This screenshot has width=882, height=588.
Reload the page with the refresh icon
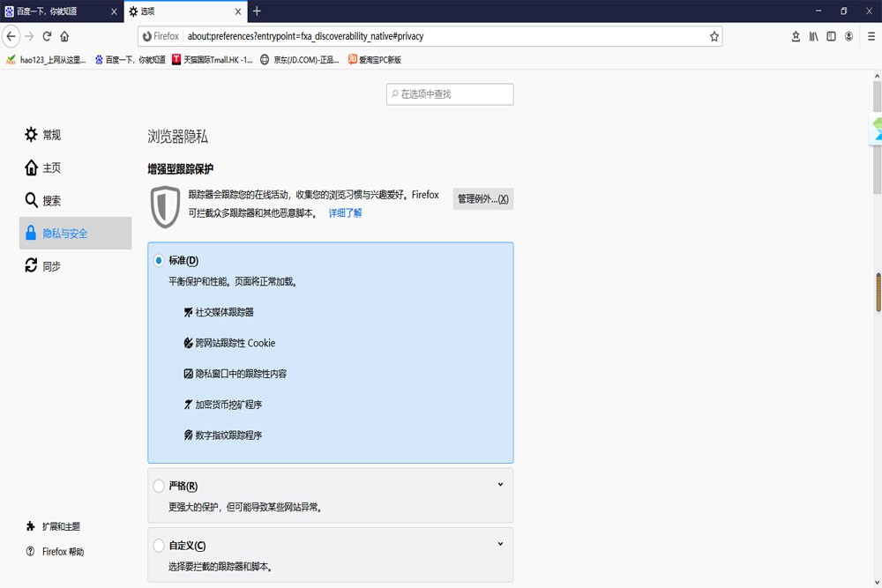click(x=48, y=36)
